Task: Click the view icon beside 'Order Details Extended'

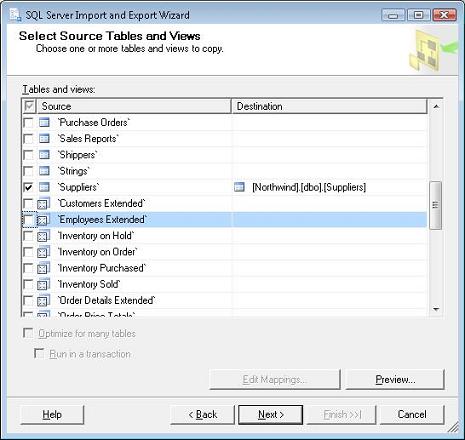Action: 43,300
